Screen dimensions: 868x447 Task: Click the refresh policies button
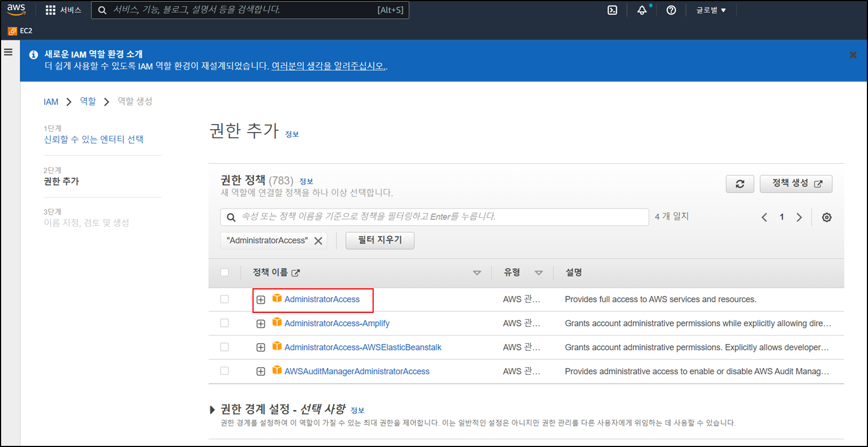point(740,184)
